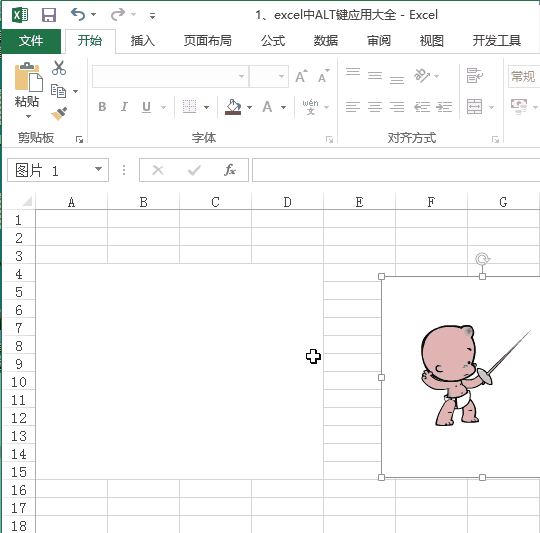Click the accounting number format icon
This screenshot has height=533, width=540.
519,107
